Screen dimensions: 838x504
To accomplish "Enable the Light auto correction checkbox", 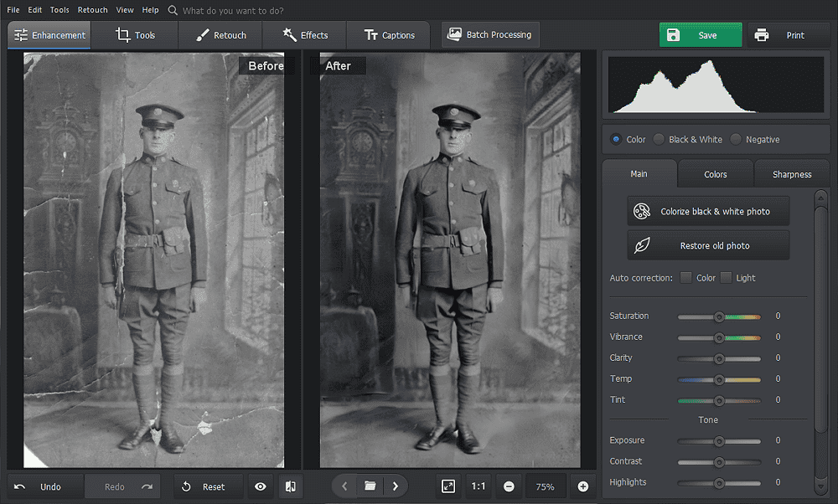I will point(726,278).
